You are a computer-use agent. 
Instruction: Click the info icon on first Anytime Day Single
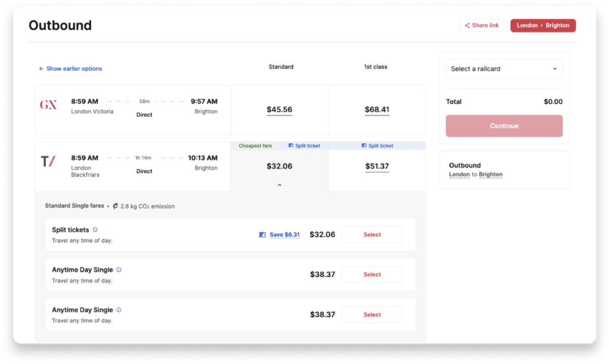pyautogui.click(x=118, y=269)
